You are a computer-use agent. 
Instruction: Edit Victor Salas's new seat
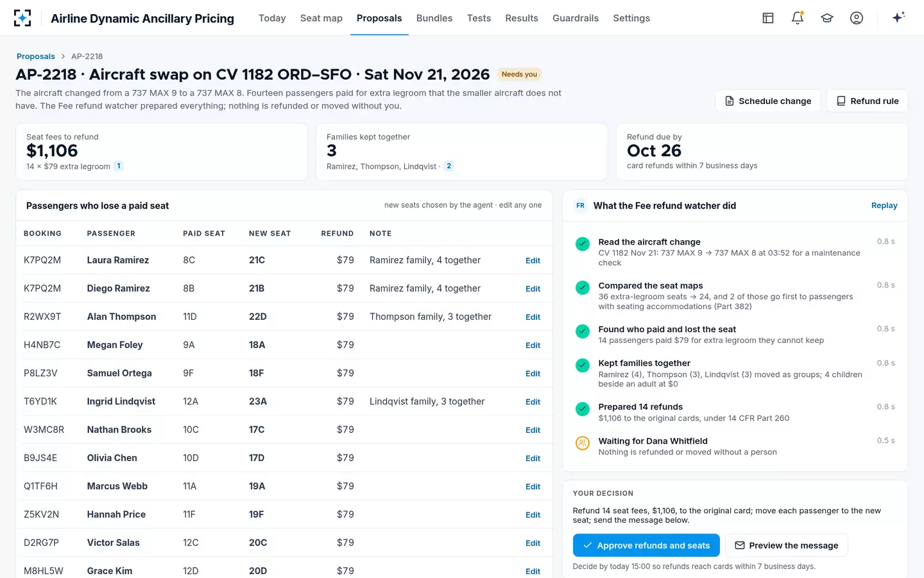point(533,543)
